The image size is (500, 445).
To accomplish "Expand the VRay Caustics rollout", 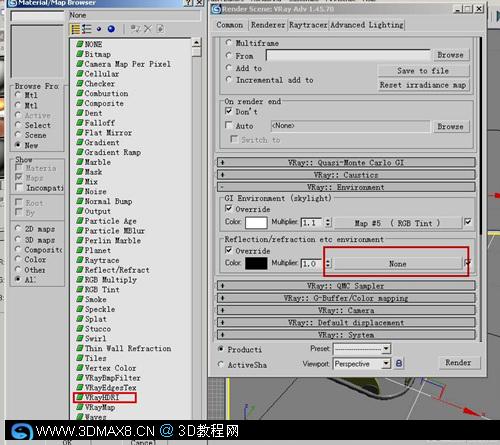I will click(x=346, y=175).
